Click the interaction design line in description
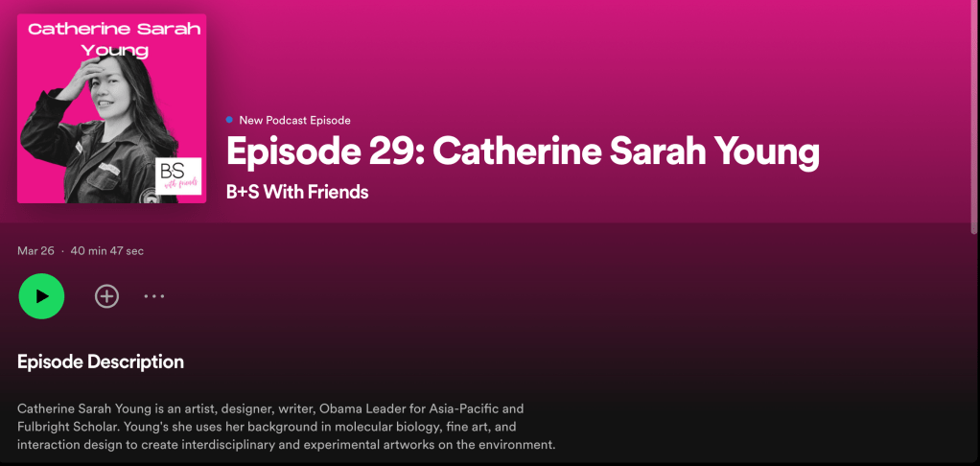This screenshot has height=466, width=980. click(286, 445)
